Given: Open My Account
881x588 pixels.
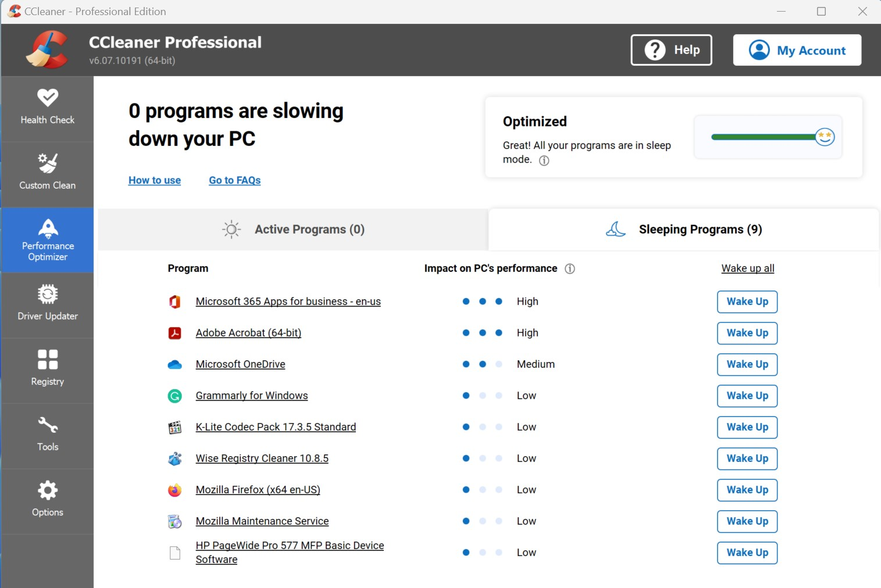Looking at the screenshot, I should point(797,50).
